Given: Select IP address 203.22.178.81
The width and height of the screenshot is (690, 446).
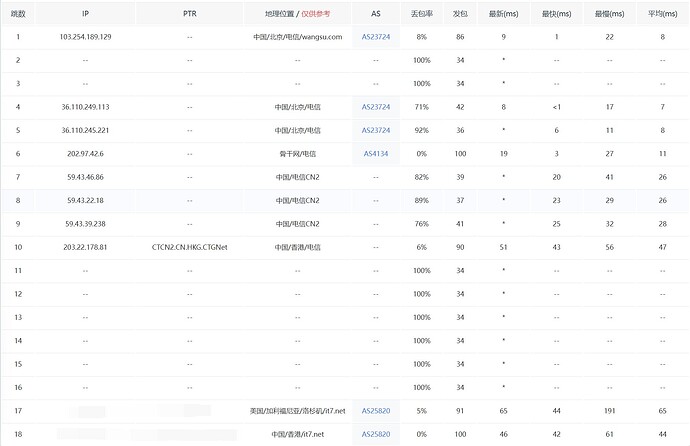Looking at the screenshot, I should tap(85, 247).
